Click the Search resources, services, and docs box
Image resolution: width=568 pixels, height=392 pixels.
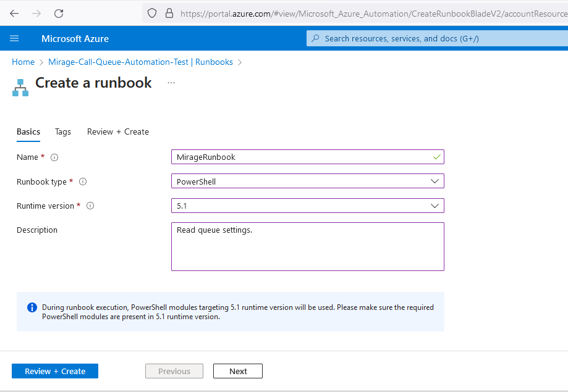point(437,38)
